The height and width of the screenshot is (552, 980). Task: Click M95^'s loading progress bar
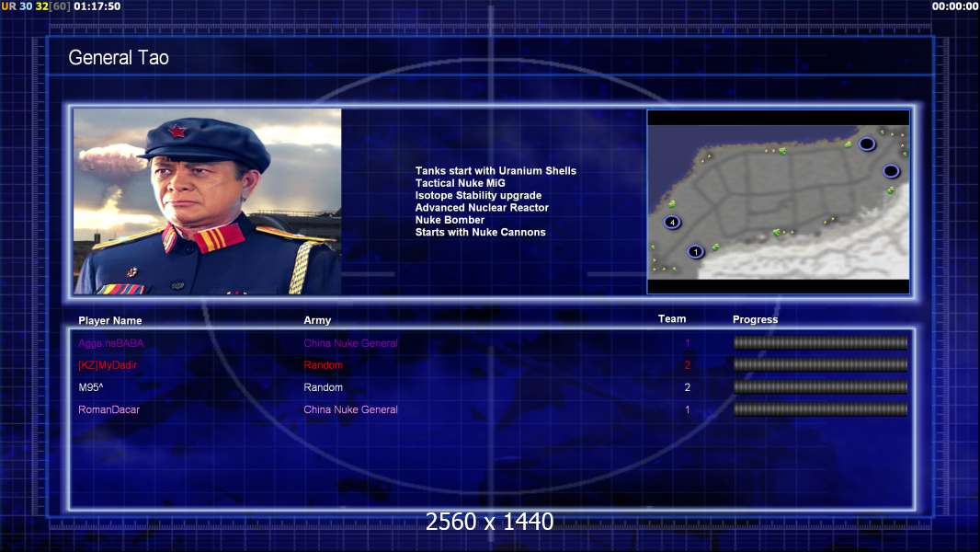[821, 387]
